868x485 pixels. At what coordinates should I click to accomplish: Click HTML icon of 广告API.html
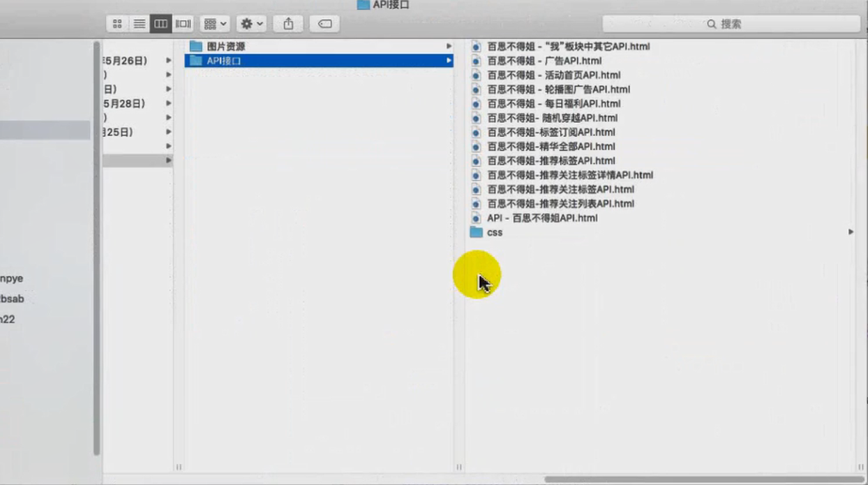point(476,61)
